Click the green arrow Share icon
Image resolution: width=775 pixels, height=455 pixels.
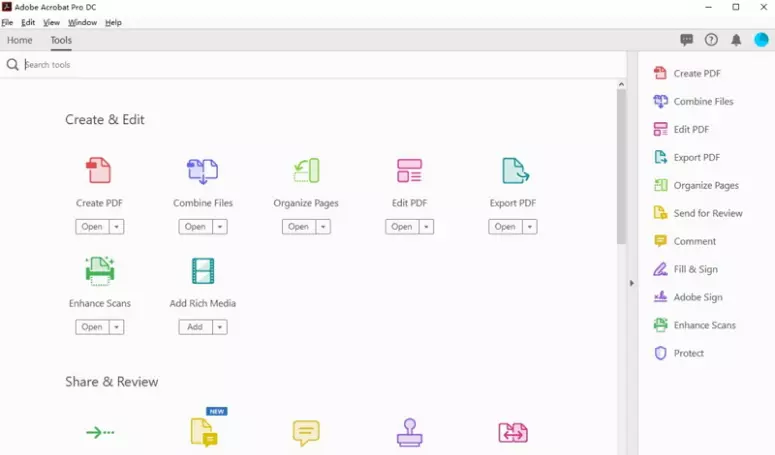point(100,432)
